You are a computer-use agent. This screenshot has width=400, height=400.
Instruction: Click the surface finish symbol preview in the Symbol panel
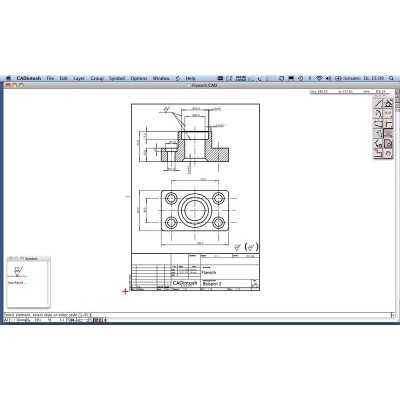pos(18,271)
